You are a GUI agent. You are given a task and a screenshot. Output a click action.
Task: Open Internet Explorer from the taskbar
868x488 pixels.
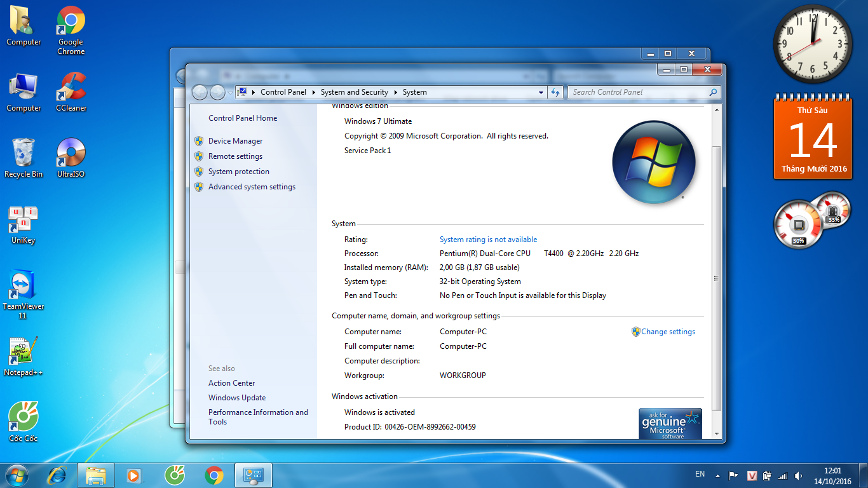pos(57,475)
